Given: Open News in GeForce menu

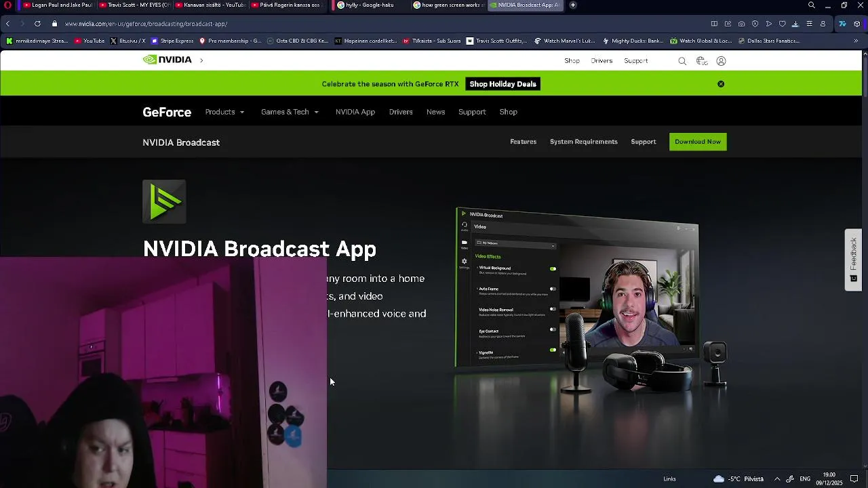Looking at the screenshot, I should (435, 112).
